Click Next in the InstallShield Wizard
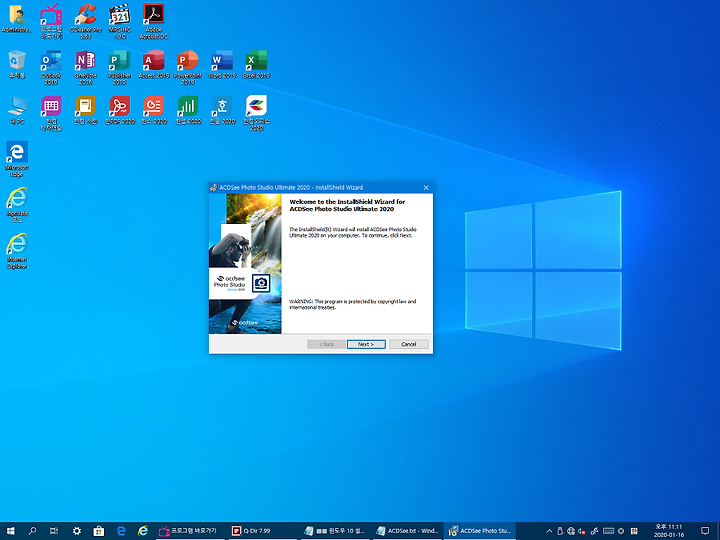 pos(366,344)
